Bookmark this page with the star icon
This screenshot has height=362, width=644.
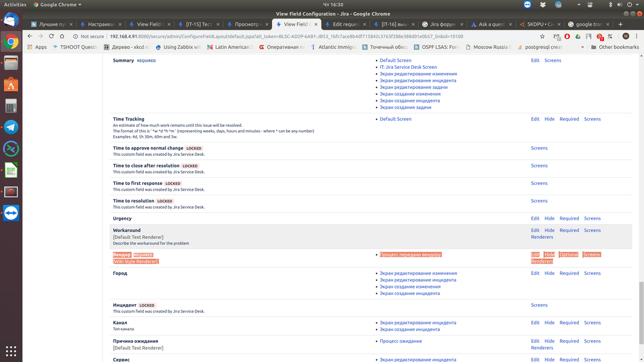tap(542, 36)
